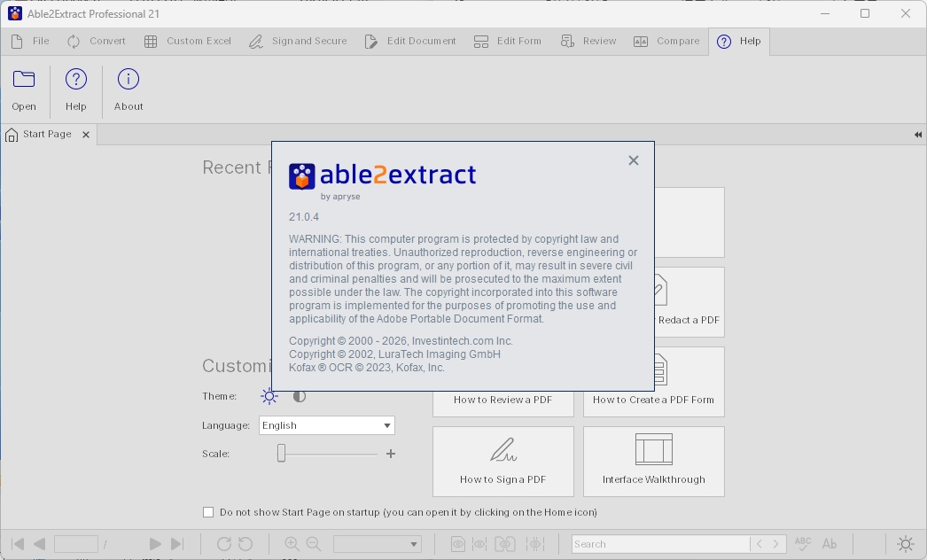Check 'Do not show Start Page on startup'
The width and height of the screenshot is (927, 560).
tap(207, 511)
